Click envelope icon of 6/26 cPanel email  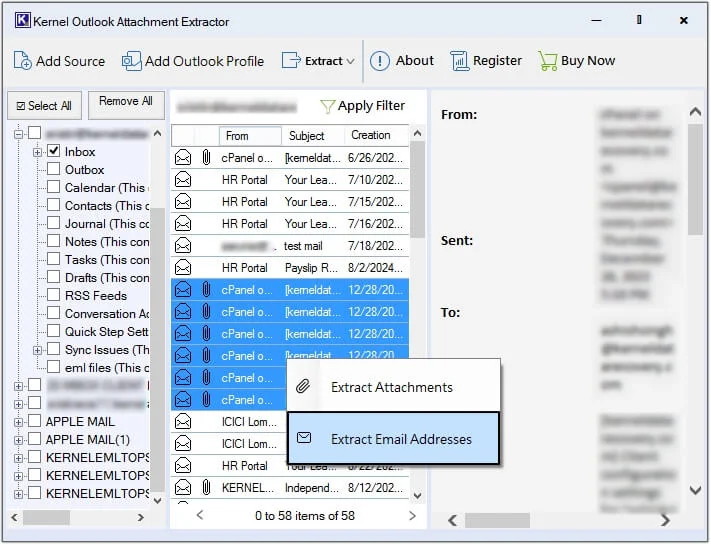(183, 158)
